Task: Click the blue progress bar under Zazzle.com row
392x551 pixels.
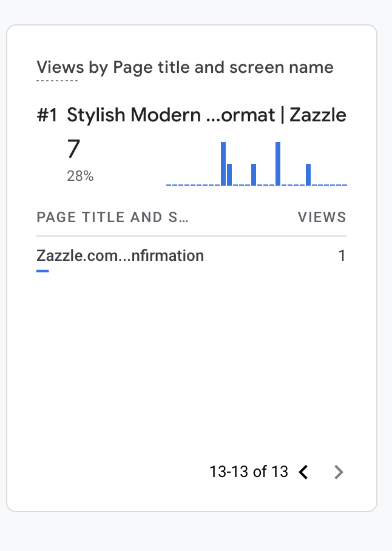Action: (42, 271)
